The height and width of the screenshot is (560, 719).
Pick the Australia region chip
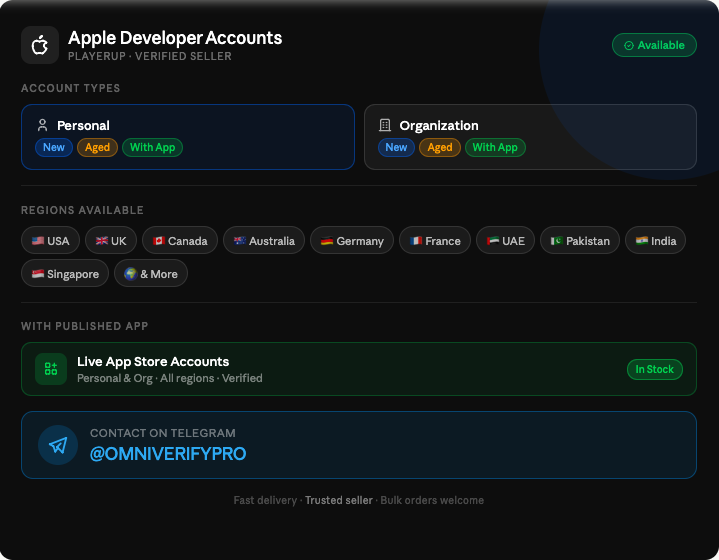264,240
